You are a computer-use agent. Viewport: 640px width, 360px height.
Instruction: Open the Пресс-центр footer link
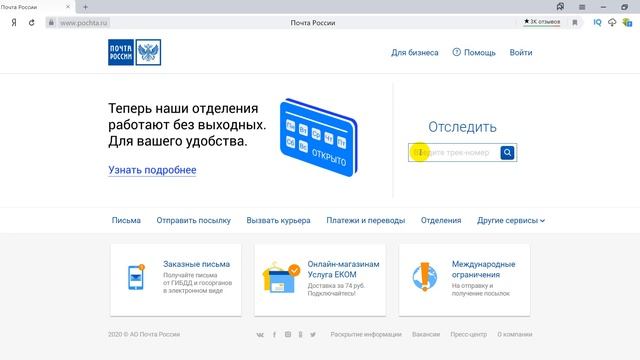coord(469,334)
